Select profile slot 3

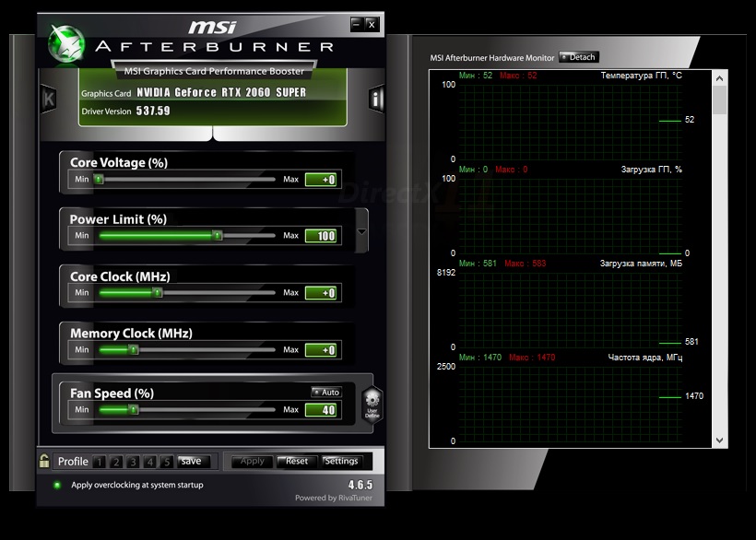coord(133,462)
